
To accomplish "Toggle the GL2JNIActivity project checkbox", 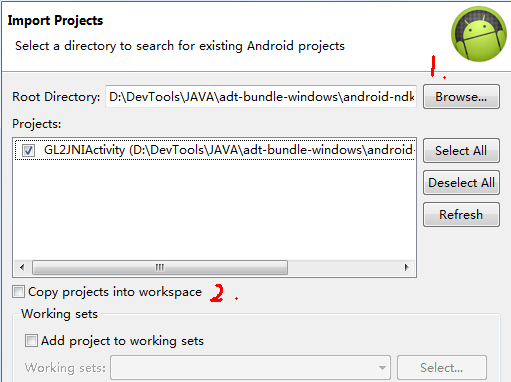I will click(28, 150).
